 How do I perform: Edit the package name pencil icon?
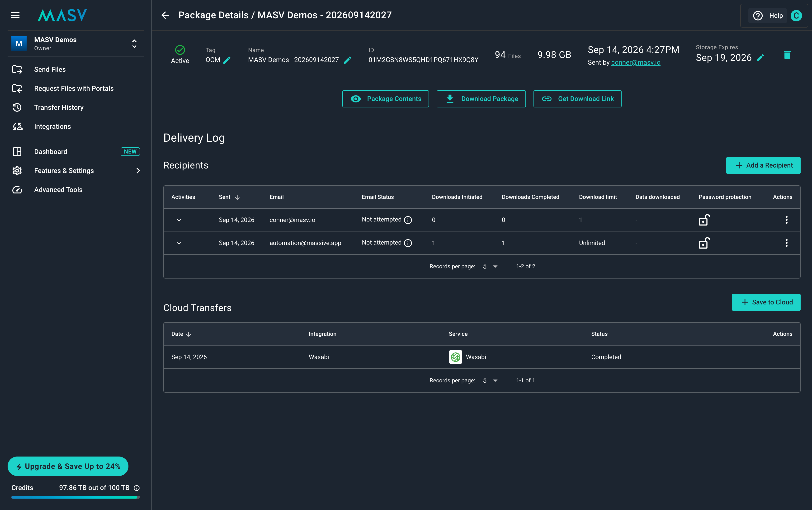pyautogui.click(x=347, y=60)
